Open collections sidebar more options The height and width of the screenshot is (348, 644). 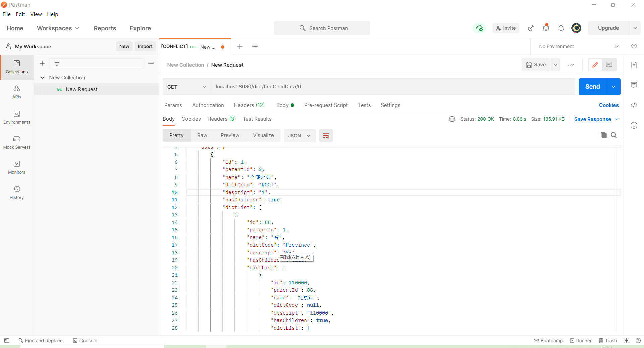coord(151,63)
